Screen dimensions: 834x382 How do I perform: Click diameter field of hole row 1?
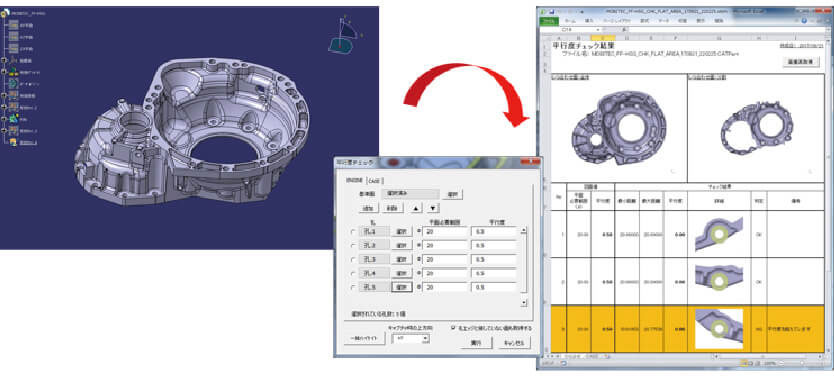445,232
